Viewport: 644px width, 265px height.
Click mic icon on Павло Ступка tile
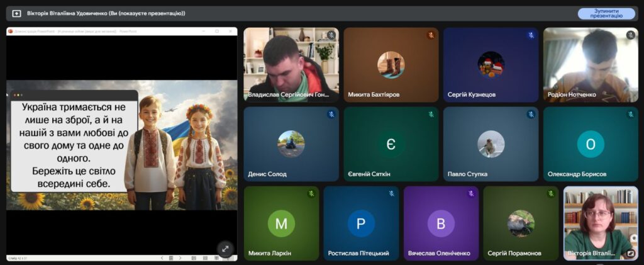coord(531,115)
